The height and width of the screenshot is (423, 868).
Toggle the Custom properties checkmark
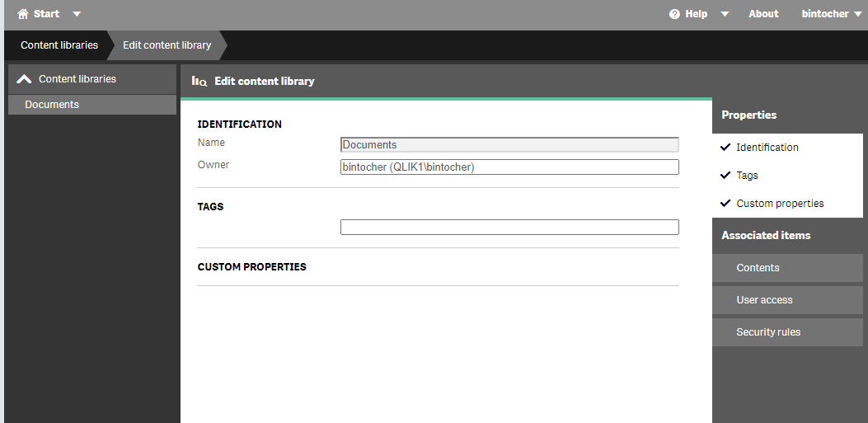pos(725,203)
